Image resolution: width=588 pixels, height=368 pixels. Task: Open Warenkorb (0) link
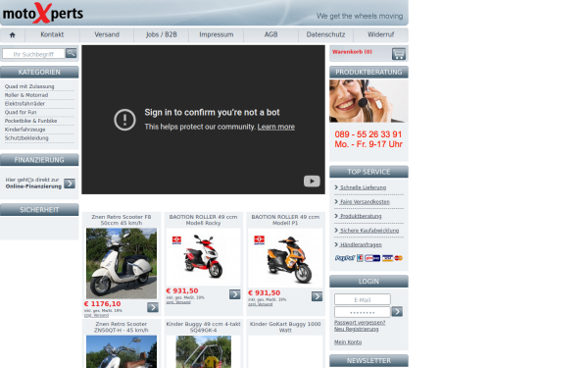pos(352,52)
